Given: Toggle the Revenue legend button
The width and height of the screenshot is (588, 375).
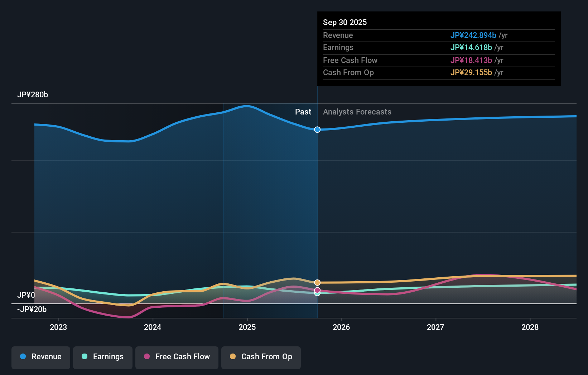Looking at the screenshot, I should pyautogui.click(x=41, y=357).
